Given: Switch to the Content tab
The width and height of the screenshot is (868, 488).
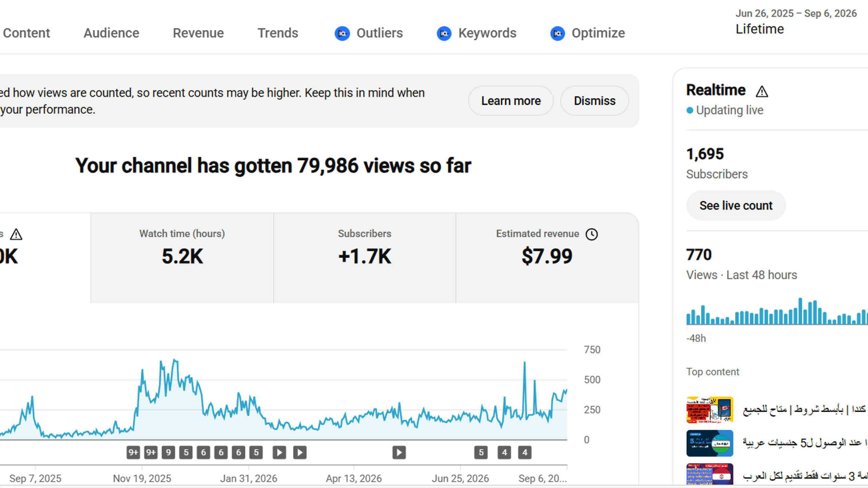Looking at the screenshot, I should [26, 33].
